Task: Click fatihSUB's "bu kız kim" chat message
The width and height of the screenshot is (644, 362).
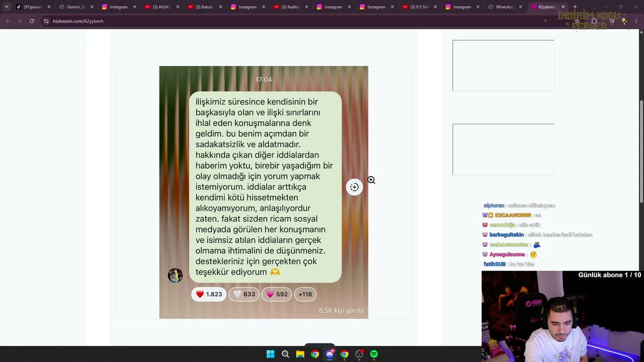Action: 509,264
